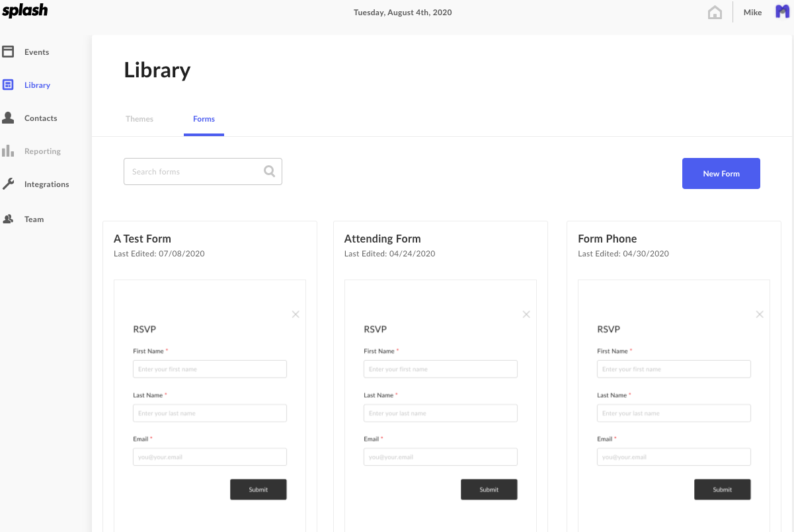This screenshot has width=794, height=532.
Task: Click the Team people icon
Action: [x=8, y=219]
